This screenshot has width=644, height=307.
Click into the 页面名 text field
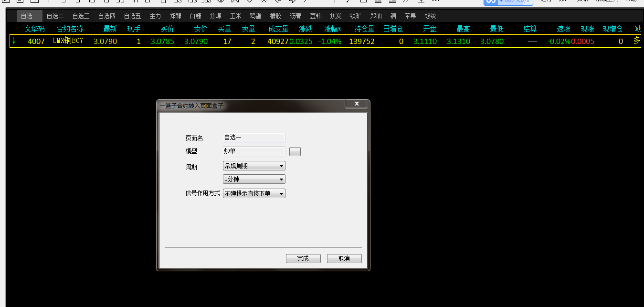(254, 138)
